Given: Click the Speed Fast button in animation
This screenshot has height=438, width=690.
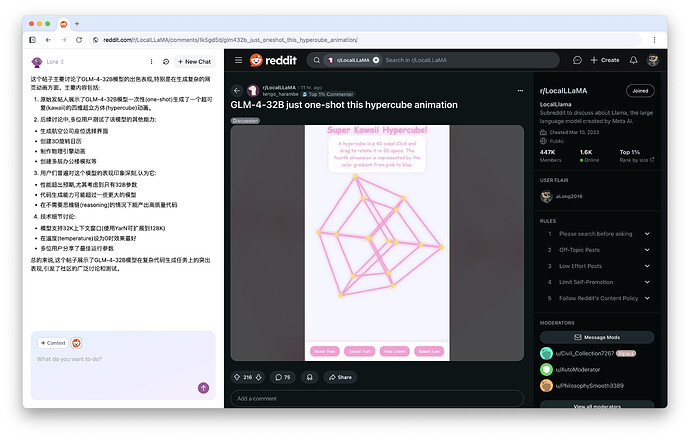Looking at the screenshot, I should pos(360,351).
